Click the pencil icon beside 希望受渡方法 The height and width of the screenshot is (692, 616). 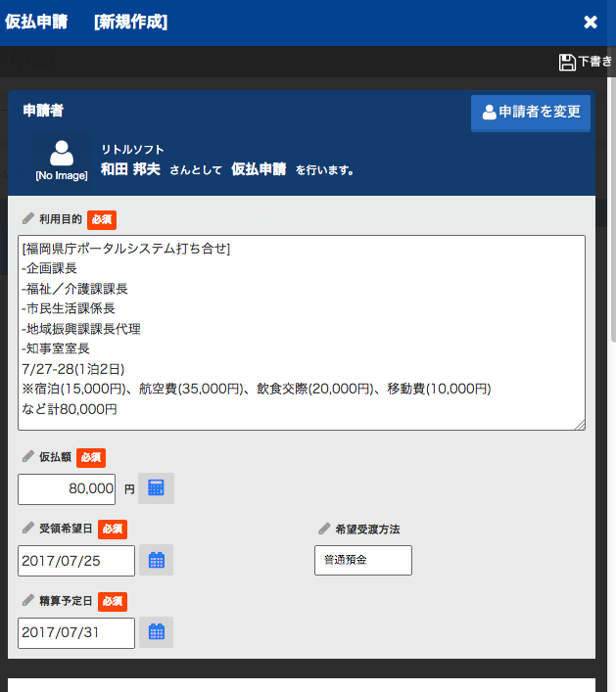coord(324,529)
